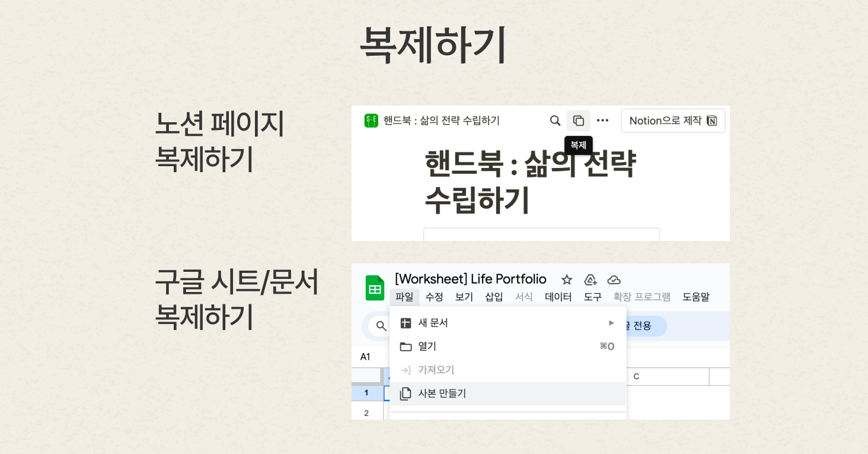Open the 데이터 menu
The height and width of the screenshot is (454, 868).
[558, 297]
